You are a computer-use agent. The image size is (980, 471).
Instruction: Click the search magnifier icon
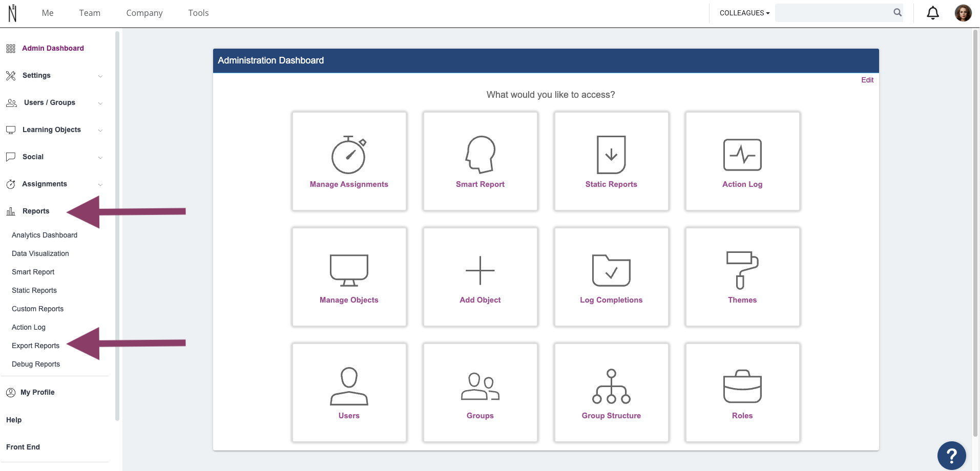click(x=898, y=12)
